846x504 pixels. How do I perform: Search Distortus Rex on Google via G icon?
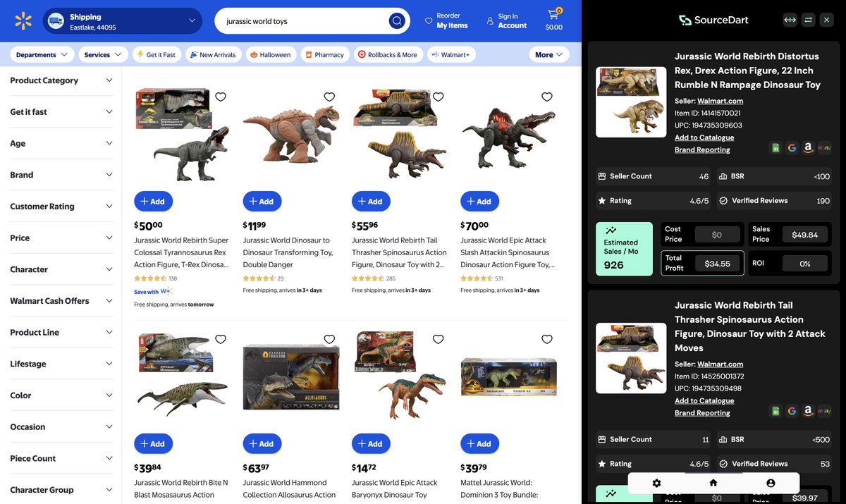tap(792, 148)
